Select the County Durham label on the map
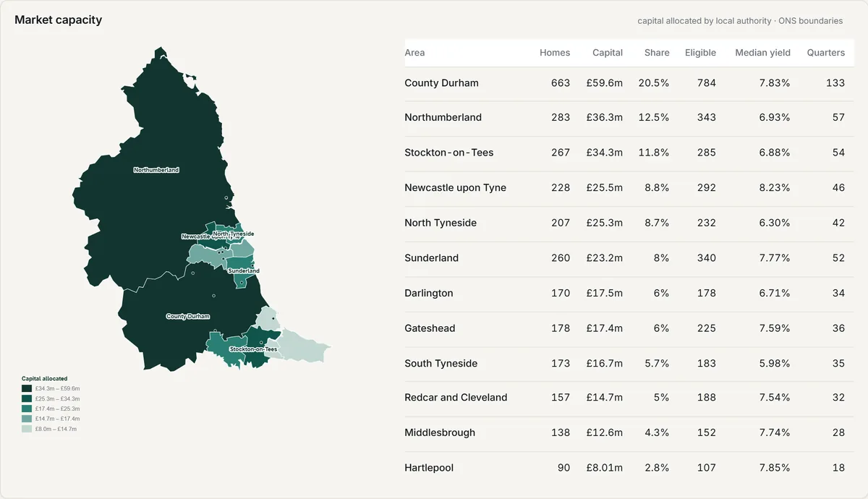Image resolution: width=868 pixels, height=499 pixels. tap(187, 316)
